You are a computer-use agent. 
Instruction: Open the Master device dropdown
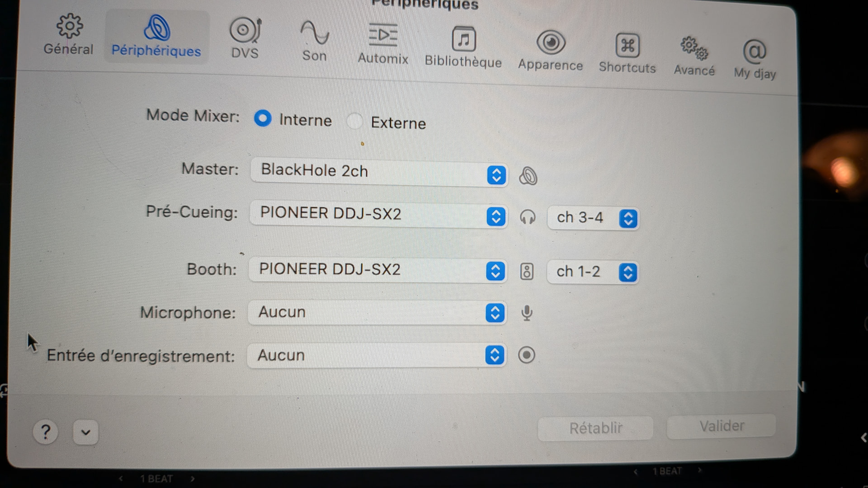[x=379, y=172]
